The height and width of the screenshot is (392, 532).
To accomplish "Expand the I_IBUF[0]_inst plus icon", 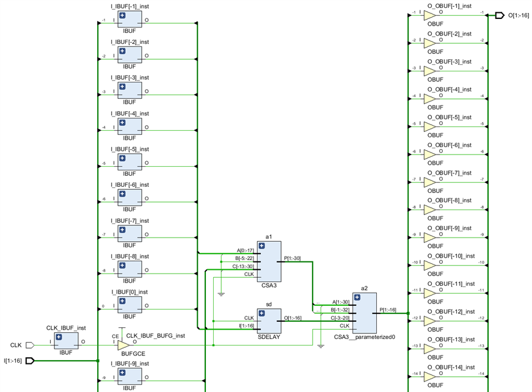I will (122, 301).
